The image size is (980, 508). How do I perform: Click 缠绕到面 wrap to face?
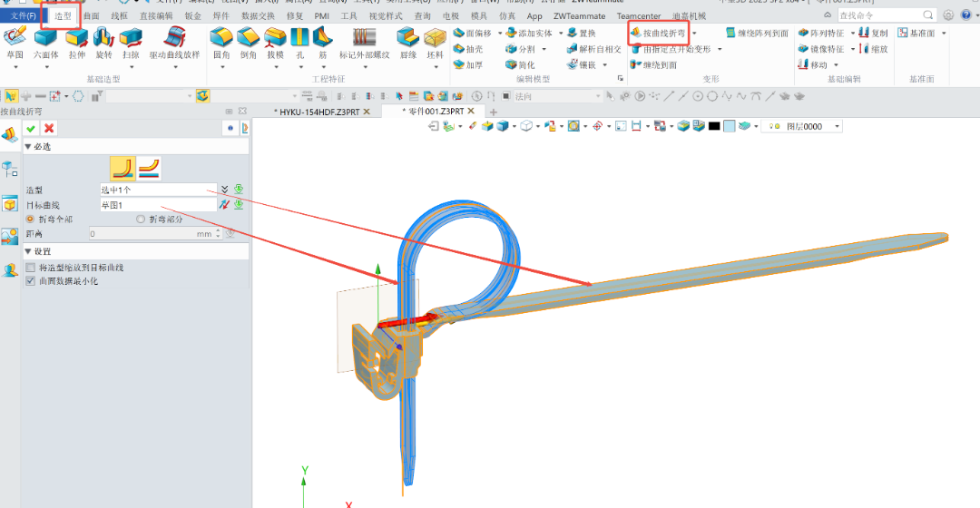pos(653,64)
